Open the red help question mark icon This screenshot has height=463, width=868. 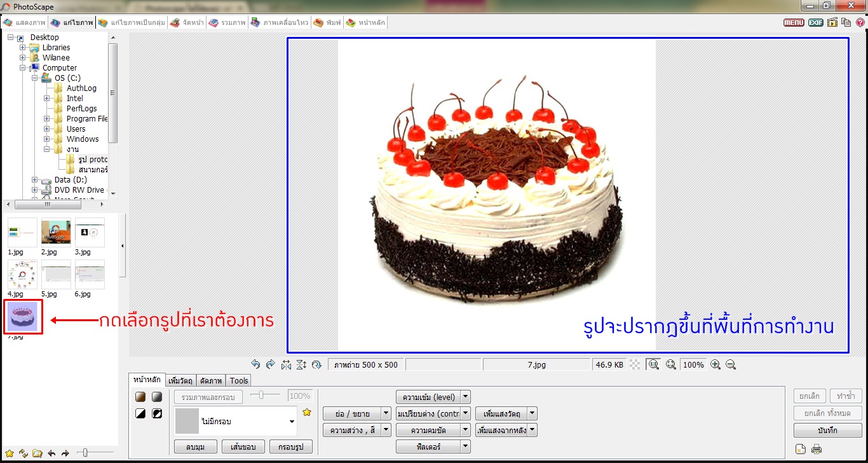pyautogui.click(x=860, y=22)
